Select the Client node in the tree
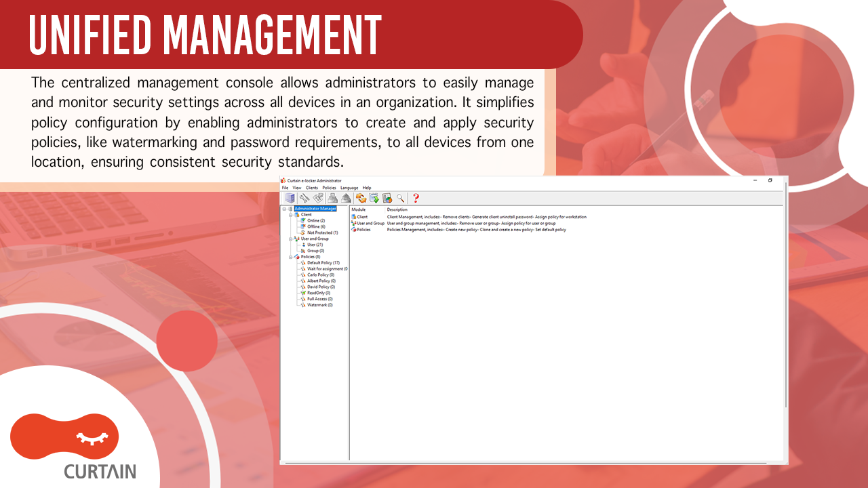The height and width of the screenshot is (488, 868). coord(307,215)
